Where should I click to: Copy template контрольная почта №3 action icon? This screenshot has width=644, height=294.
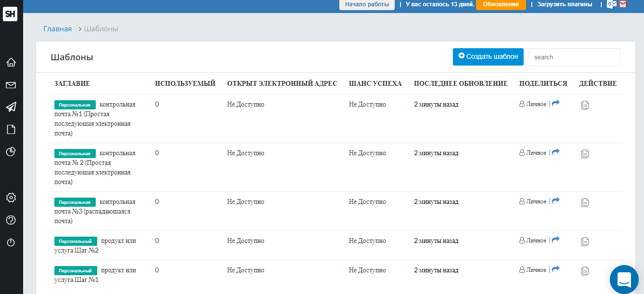tap(585, 202)
